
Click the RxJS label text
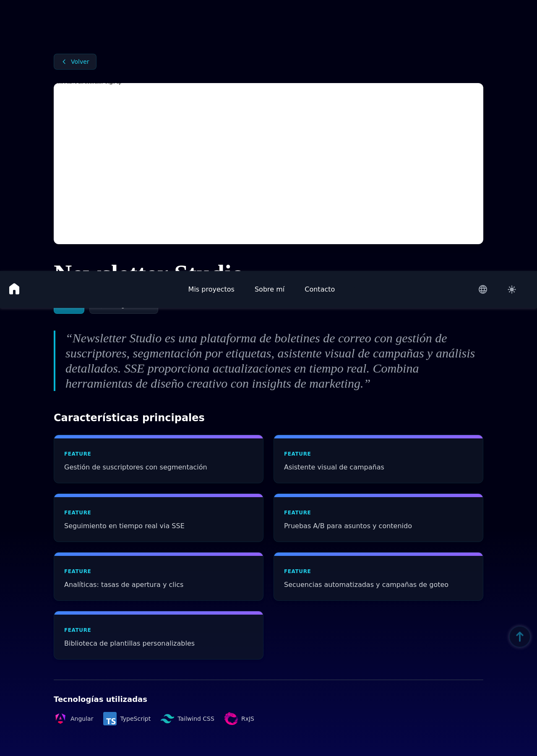click(x=248, y=719)
